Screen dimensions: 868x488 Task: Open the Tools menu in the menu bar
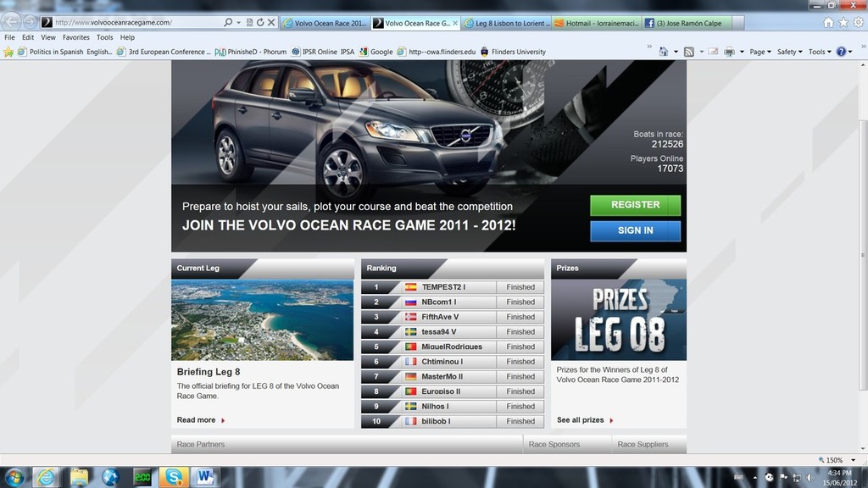click(x=104, y=37)
